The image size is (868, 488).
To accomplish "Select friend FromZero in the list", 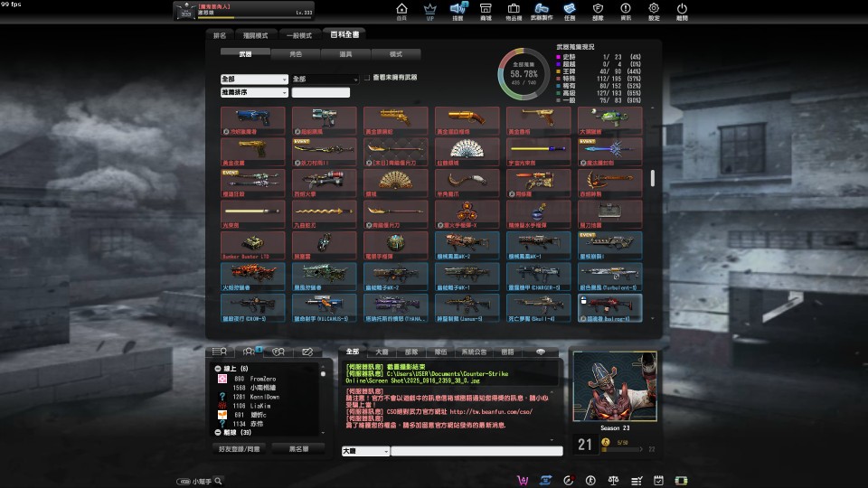I will coord(262,379).
